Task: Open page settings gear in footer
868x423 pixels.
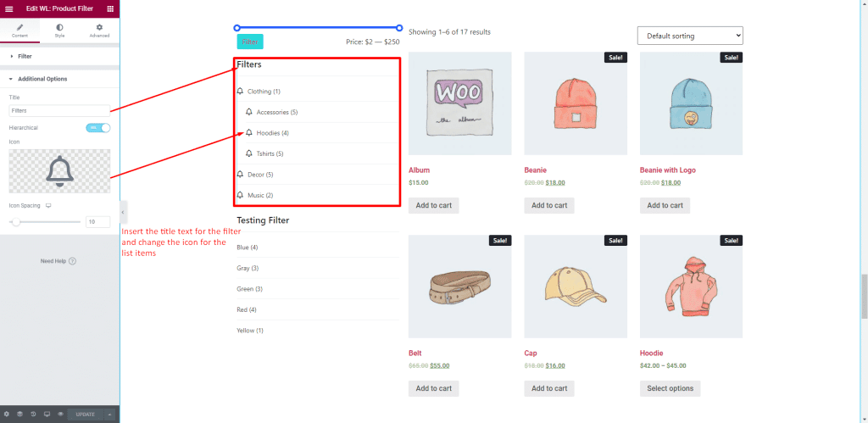Action: tap(6, 415)
